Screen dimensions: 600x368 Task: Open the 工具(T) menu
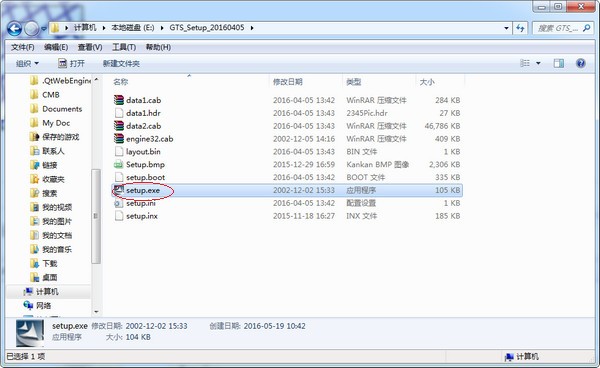(124, 47)
